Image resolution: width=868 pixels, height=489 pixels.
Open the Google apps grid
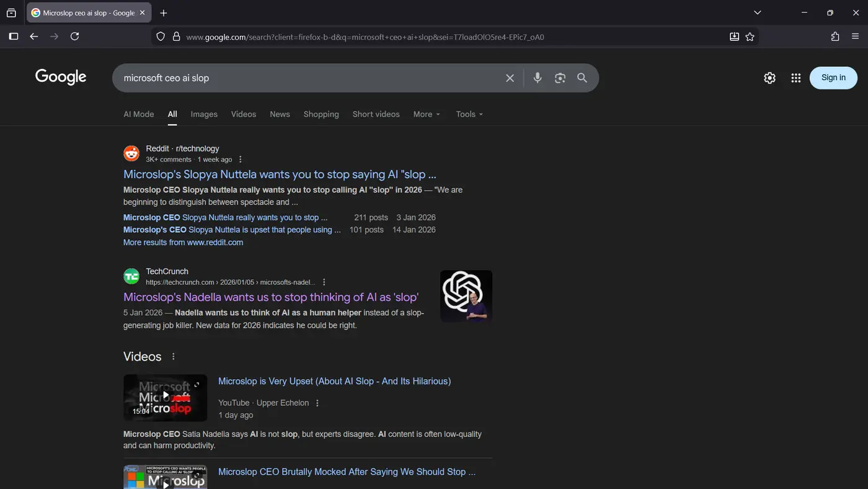pos(795,78)
